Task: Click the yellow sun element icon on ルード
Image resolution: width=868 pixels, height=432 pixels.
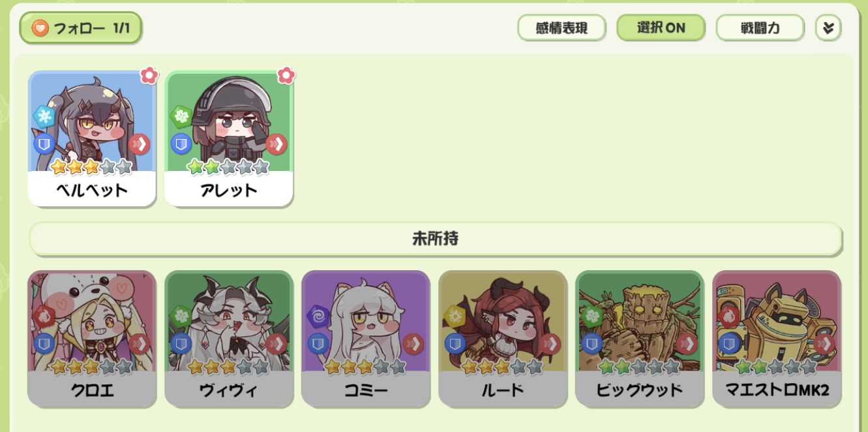Action: 455,316
